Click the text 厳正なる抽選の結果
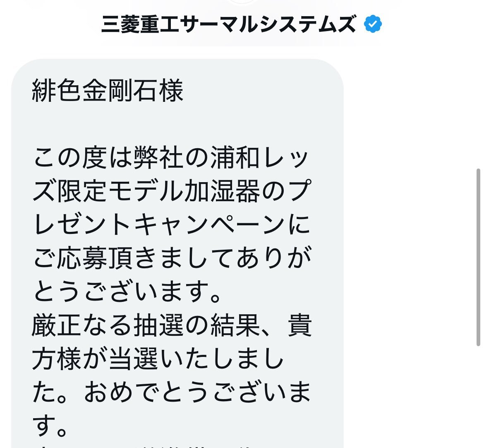The height and width of the screenshot is (448, 484). click(x=146, y=325)
